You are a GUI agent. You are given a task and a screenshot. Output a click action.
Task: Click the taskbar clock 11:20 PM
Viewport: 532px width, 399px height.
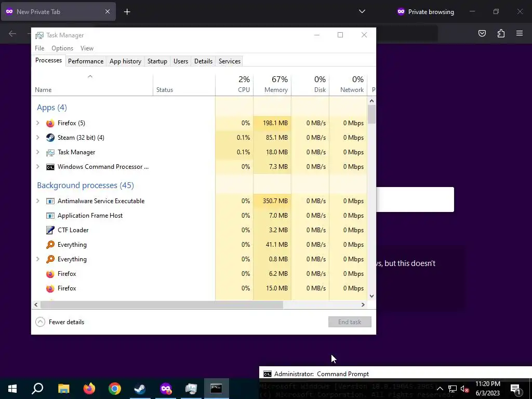point(487,384)
